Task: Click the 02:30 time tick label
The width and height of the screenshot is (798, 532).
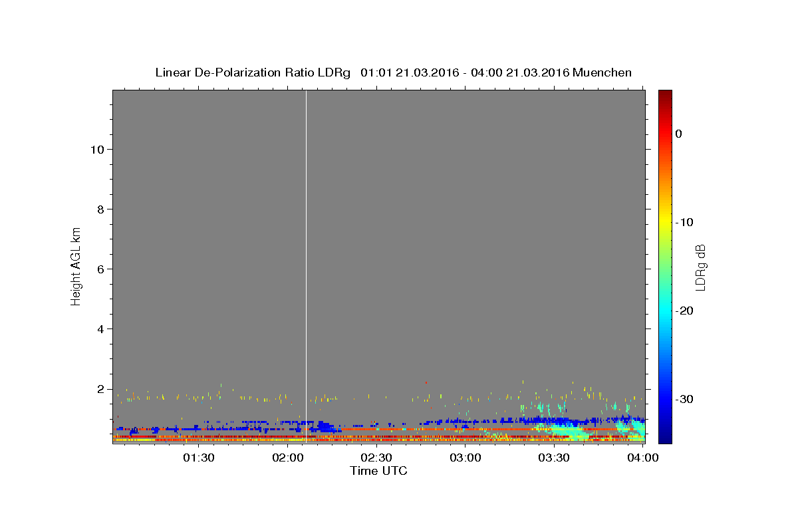Action: point(376,458)
